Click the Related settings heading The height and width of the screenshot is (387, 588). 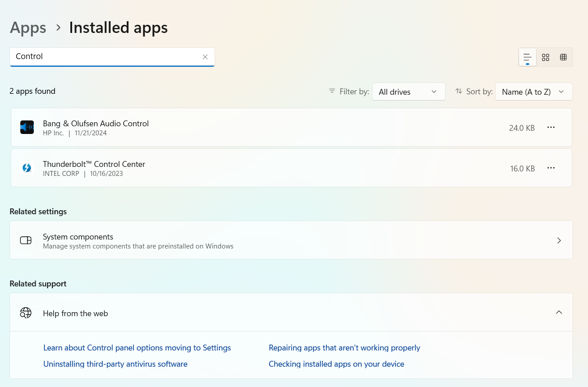pos(38,212)
